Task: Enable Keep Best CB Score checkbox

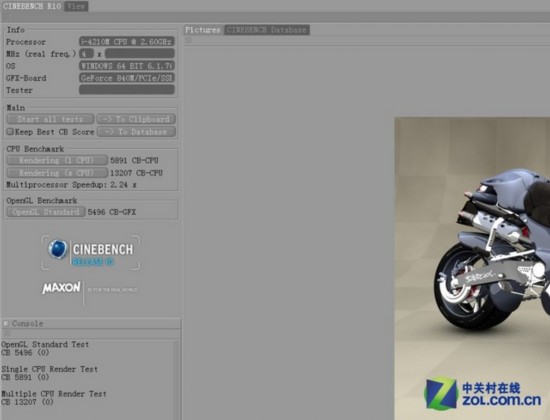Action: coord(10,132)
